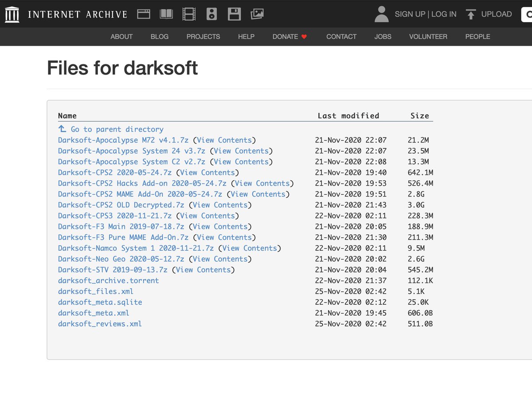Open the Web (Wayback) media icon

(x=144, y=14)
